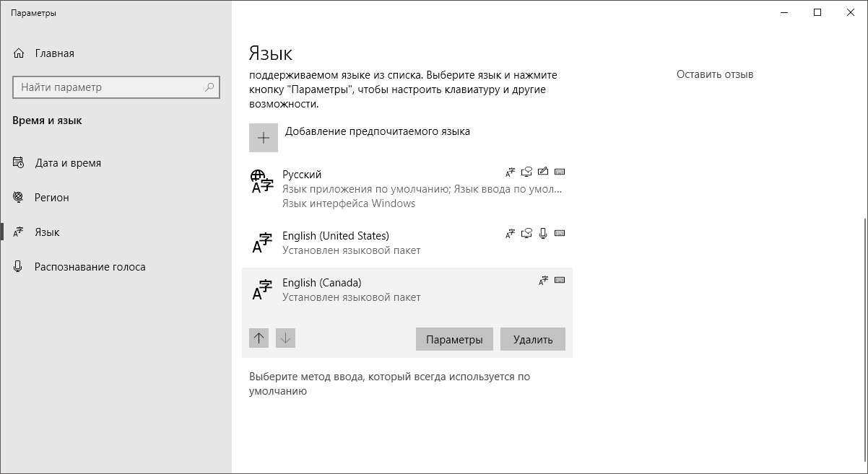Maximize the Параметры window
The width and height of the screenshot is (868, 474).
[817, 12]
